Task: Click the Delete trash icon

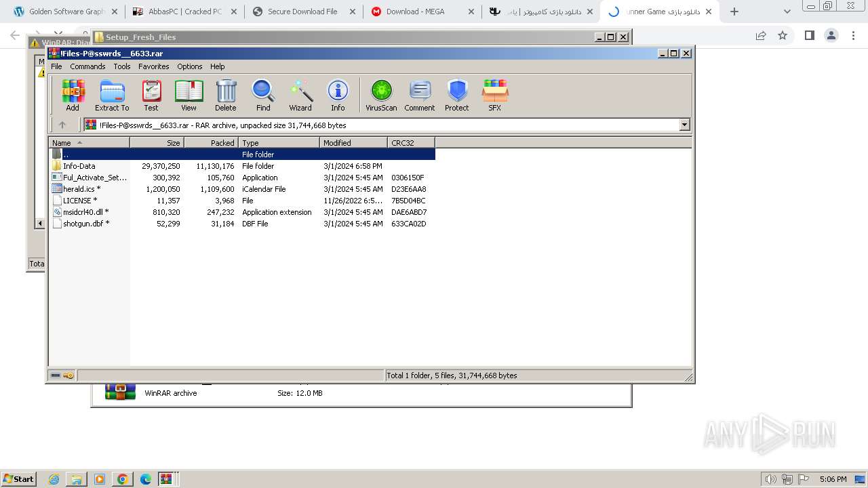Action: pyautogui.click(x=226, y=95)
